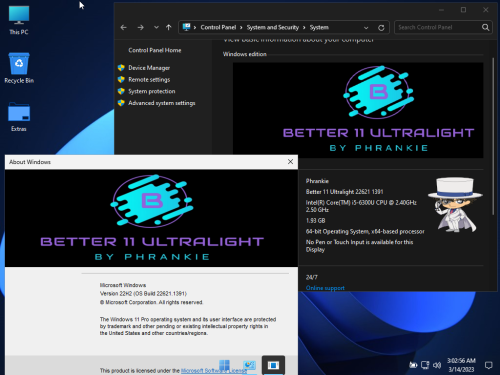
Task: Click Version 22H2 OS Build text
Action: (x=143, y=294)
